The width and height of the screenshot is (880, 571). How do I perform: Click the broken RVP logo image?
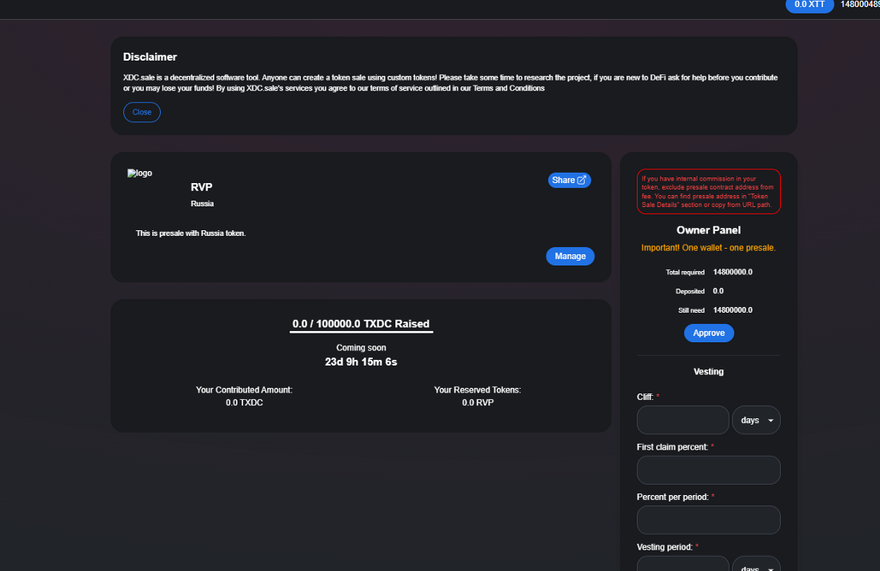point(139,174)
